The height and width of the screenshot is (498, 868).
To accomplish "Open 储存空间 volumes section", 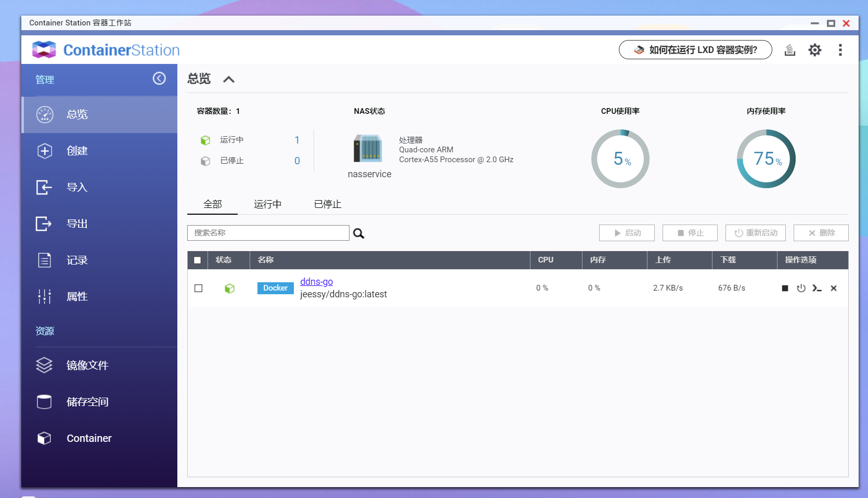I will pyautogui.click(x=99, y=402).
